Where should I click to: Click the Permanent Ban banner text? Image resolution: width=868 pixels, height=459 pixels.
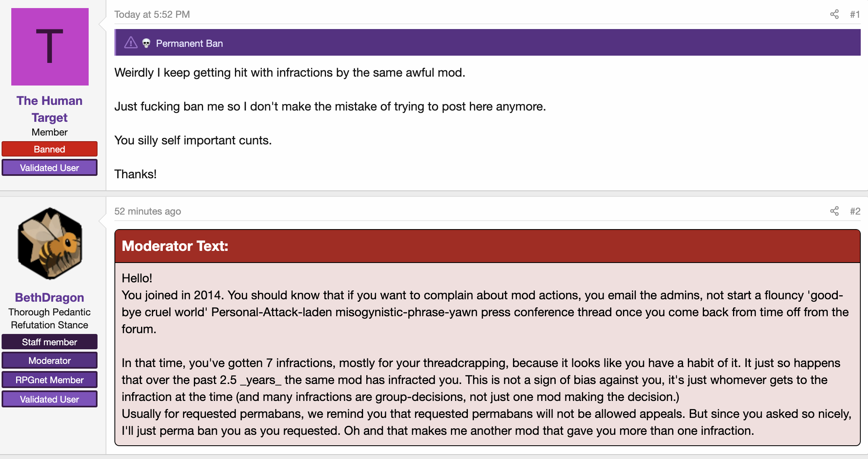[189, 43]
